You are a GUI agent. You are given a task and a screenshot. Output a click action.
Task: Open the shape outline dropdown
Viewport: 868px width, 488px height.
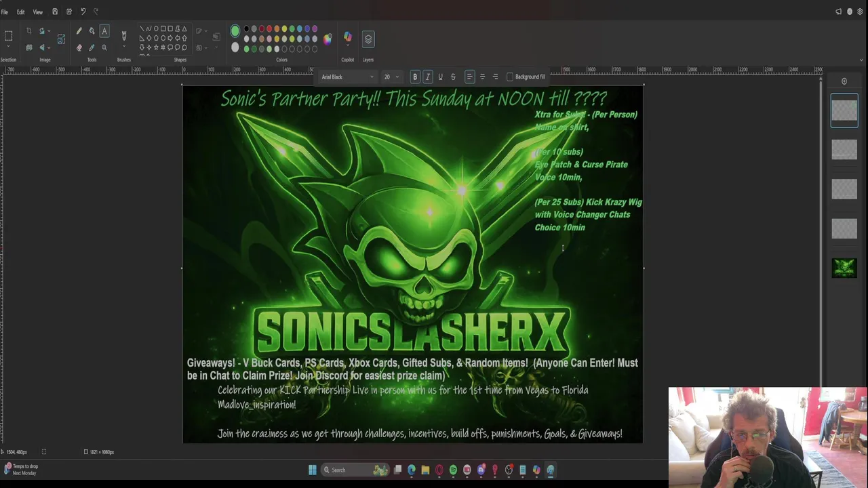tap(201, 30)
